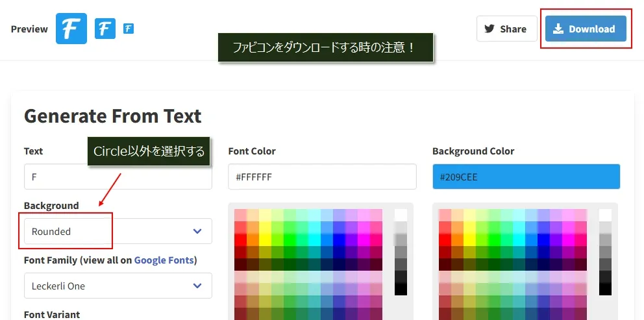Click the Background Color hex field
The width and height of the screenshot is (644, 320).
coord(526,177)
